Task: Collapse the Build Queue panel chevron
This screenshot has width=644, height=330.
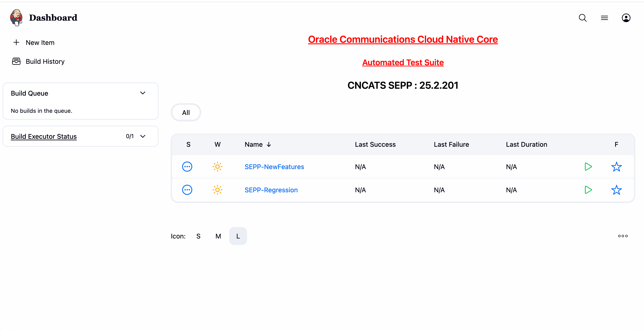Action: tap(143, 93)
